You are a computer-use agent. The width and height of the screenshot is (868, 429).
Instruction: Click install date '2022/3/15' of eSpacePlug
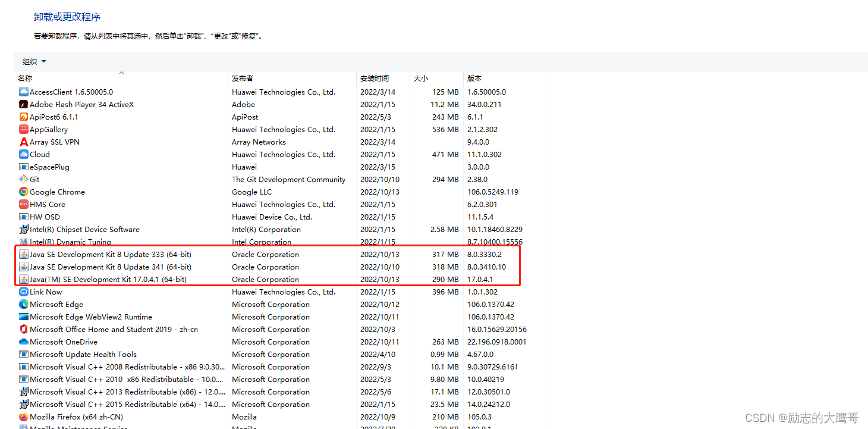click(378, 167)
